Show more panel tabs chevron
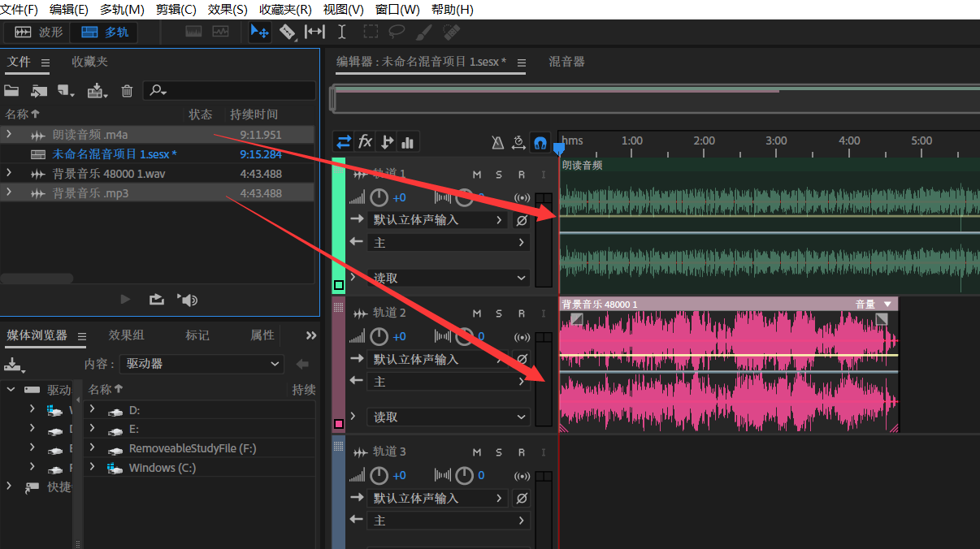Viewport: 980px width, 549px height. 310,335
